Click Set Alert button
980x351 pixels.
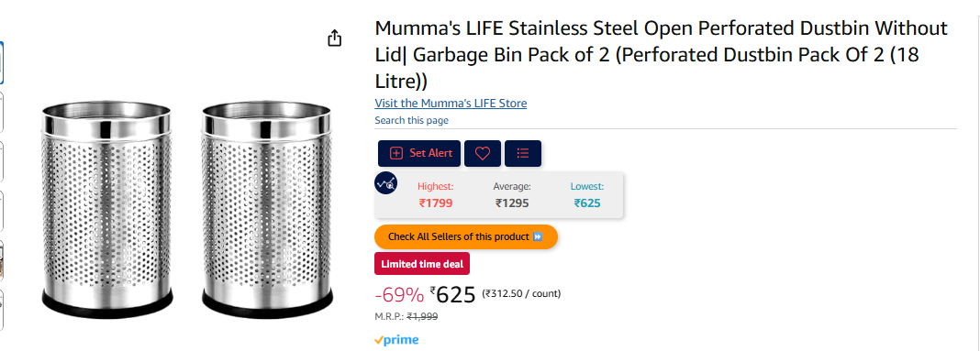coord(419,153)
